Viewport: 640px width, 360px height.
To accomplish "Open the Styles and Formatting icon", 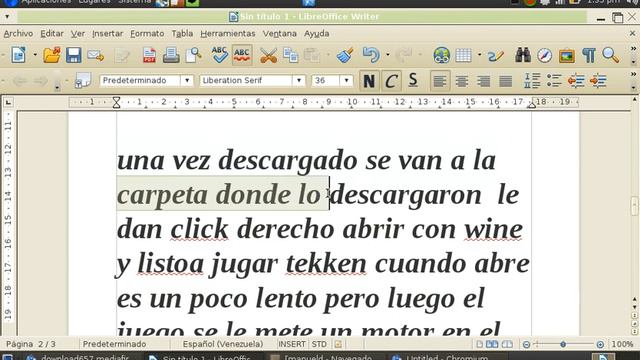I will point(83,81).
